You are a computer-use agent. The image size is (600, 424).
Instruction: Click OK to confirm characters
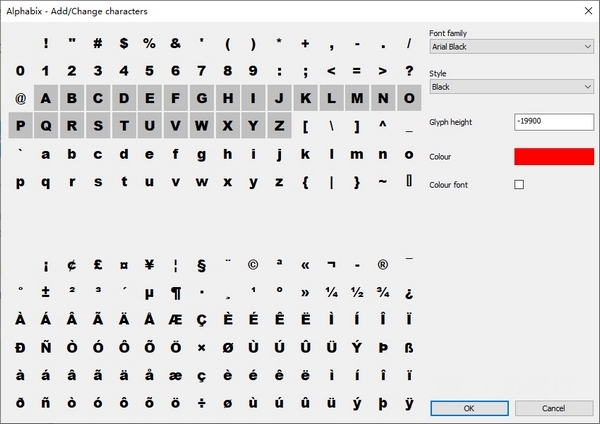(469, 408)
